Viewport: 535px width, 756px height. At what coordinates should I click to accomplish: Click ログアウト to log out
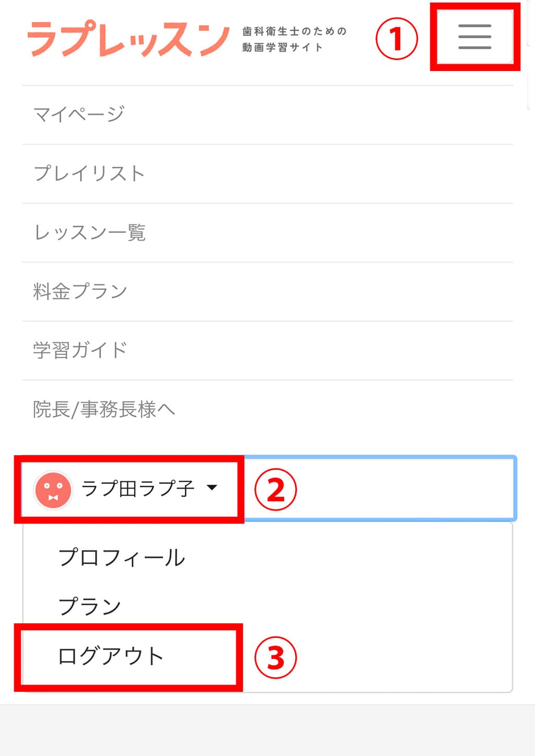tap(111, 656)
